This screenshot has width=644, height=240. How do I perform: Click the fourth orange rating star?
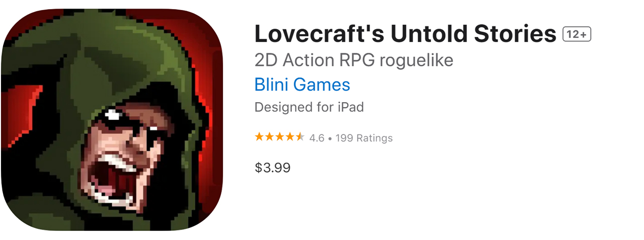coord(290,137)
